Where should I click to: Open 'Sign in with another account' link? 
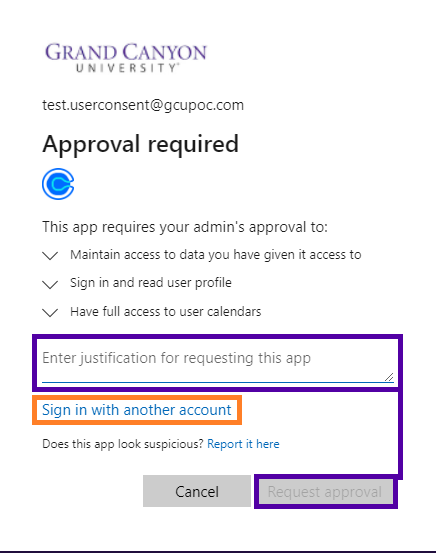tap(137, 410)
